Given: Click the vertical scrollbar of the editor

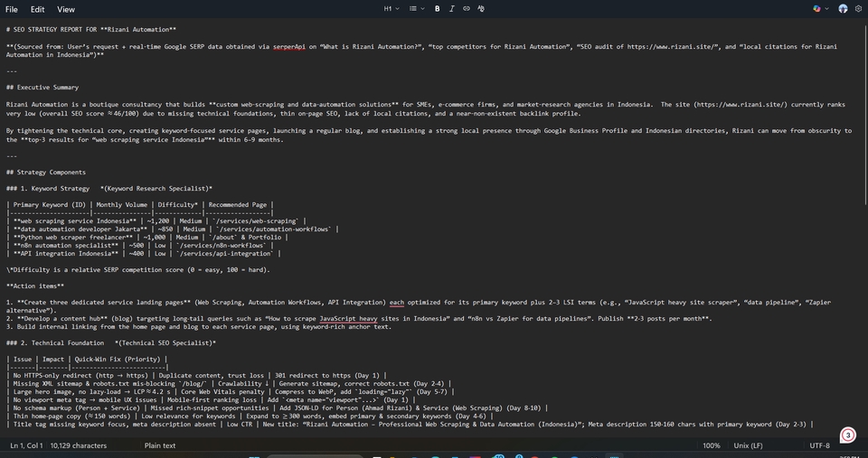Looking at the screenshot, I should point(864,114).
